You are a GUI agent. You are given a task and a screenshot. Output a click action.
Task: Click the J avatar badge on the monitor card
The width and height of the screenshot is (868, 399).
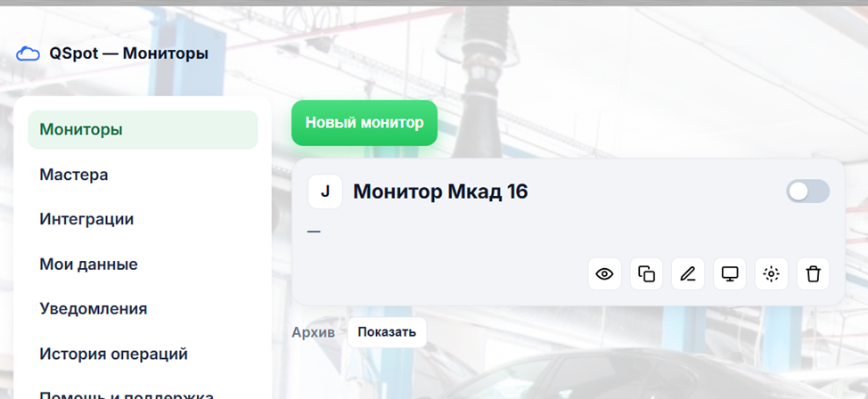325,191
